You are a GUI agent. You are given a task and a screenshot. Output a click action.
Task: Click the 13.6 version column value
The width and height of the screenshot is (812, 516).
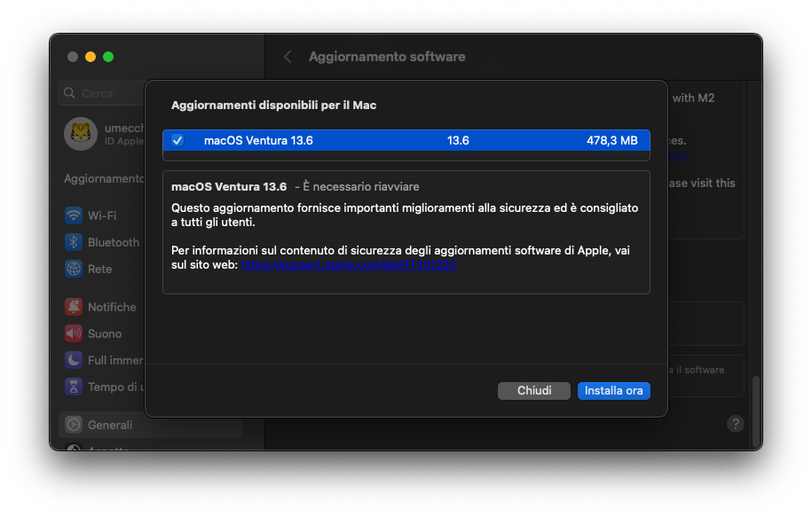pos(458,141)
